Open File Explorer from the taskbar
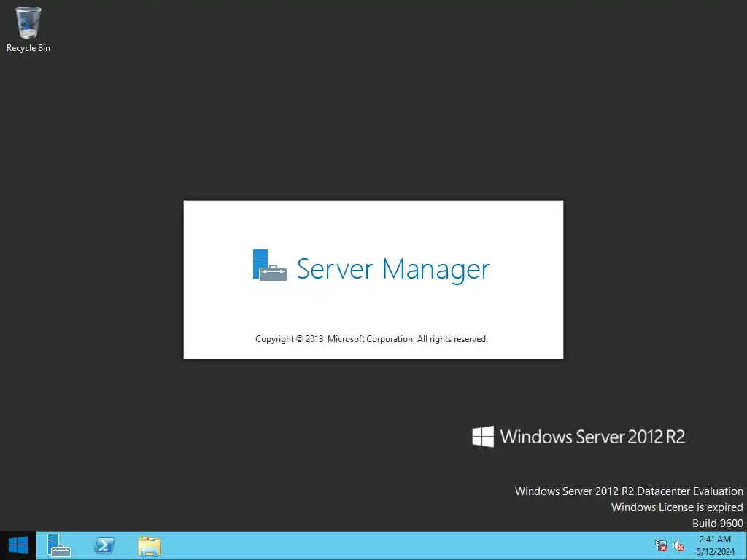Screen dimensions: 747x560 149,545
